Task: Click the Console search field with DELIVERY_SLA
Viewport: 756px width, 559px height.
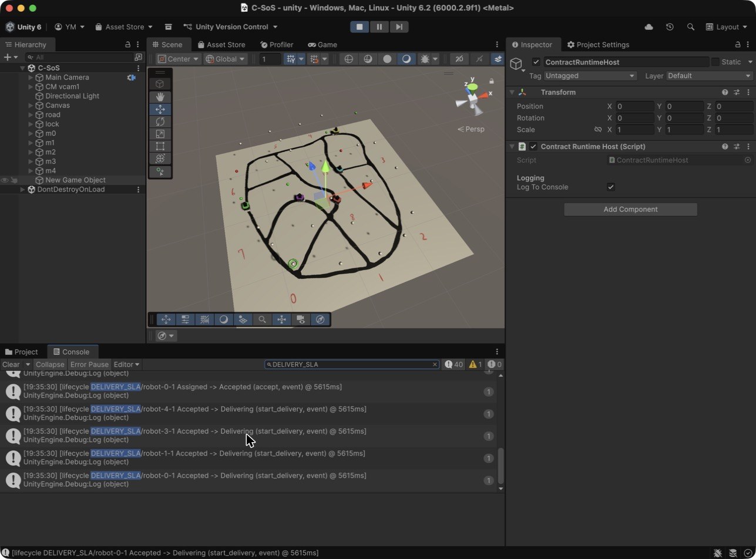Action: pos(351,365)
